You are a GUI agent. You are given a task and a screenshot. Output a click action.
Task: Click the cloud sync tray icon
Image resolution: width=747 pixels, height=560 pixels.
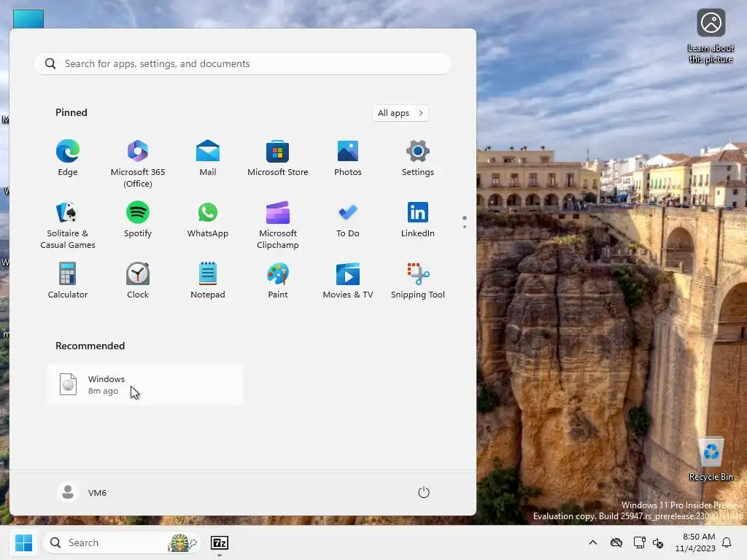[x=616, y=542]
